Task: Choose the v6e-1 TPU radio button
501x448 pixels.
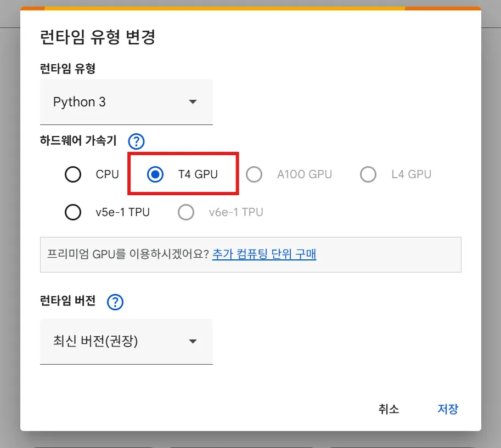Action: tap(186, 212)
